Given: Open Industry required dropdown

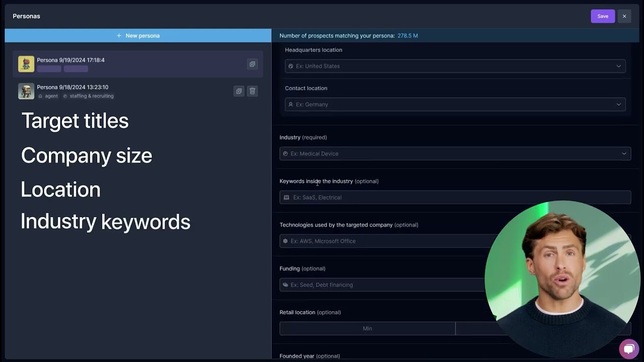Looking at the screenshot, I should (x=455, y=153).
